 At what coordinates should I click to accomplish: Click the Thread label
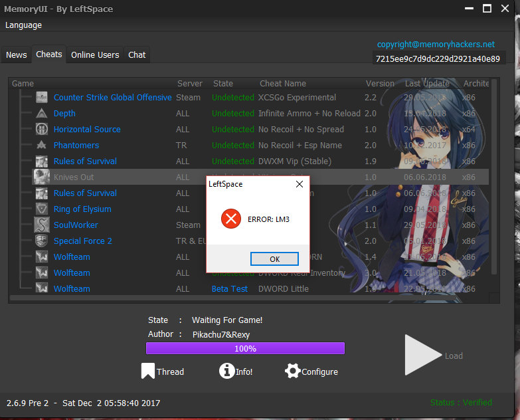click(x=170, y=371)
